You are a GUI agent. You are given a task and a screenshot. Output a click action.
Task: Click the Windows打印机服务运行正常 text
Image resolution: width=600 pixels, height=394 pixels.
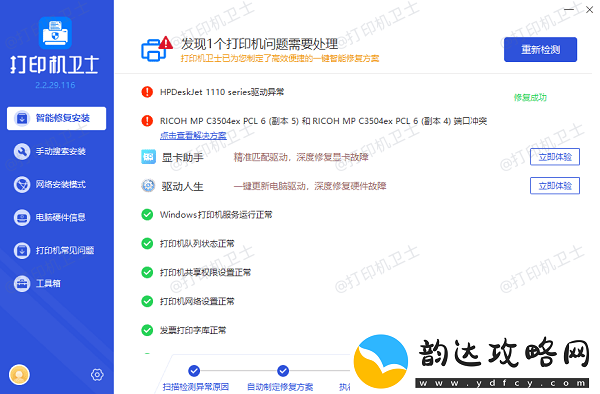coord(216,215)
